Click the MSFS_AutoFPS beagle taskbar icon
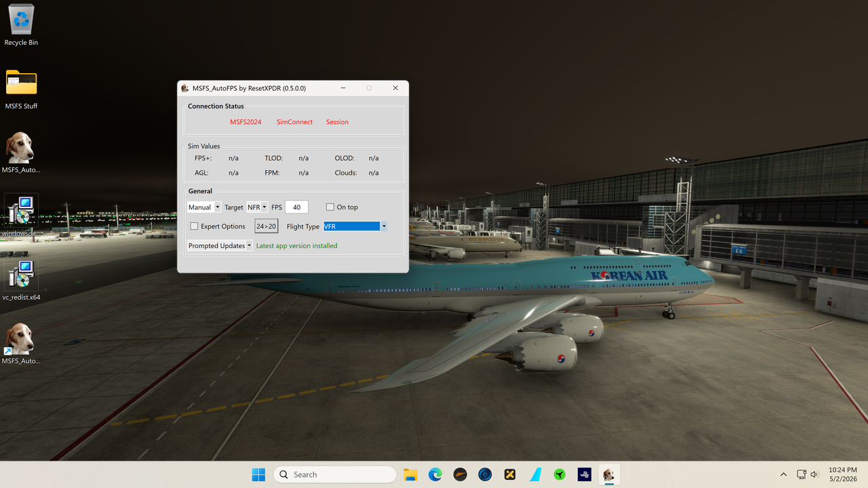This screenshot has width=868, height=488. coord(609,474)
